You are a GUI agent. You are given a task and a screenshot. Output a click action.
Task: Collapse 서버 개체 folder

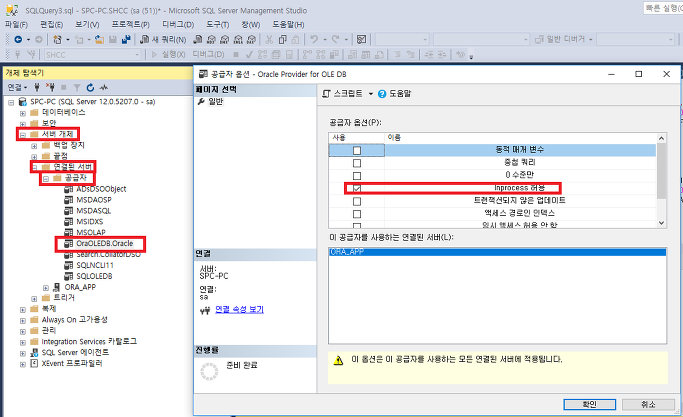pos(23,135)
